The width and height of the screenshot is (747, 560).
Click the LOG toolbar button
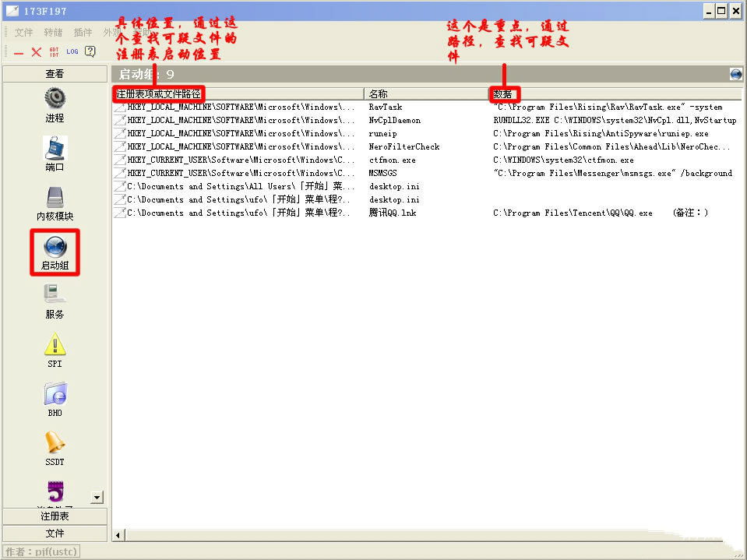[72, 51]
